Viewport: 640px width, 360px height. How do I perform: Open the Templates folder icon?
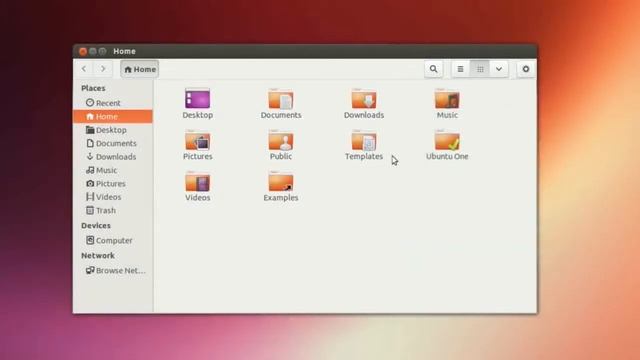364,140
